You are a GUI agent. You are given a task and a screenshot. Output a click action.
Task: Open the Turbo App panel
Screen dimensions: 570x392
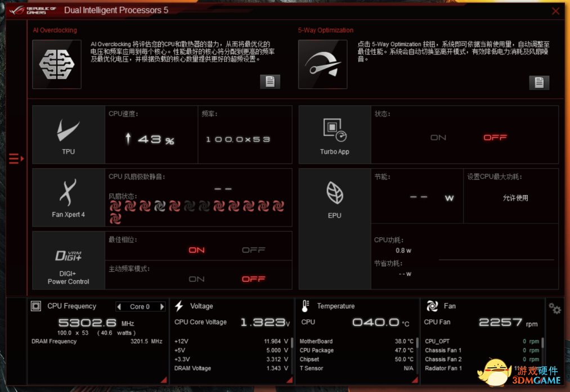334,135
